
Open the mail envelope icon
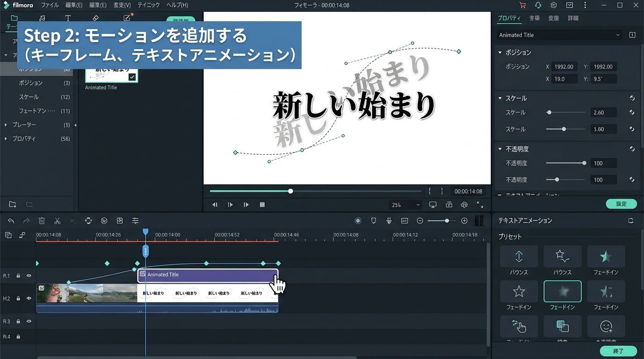click(x=570, y=5)
